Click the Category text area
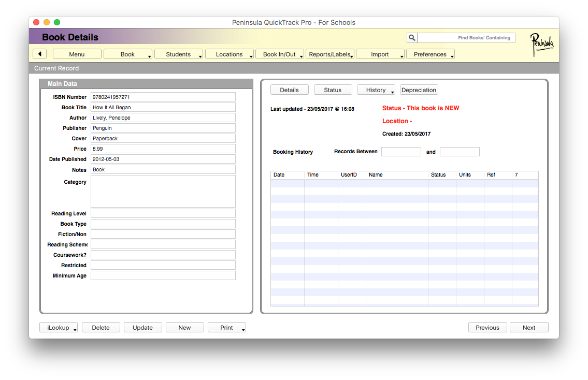 point(163,192)
